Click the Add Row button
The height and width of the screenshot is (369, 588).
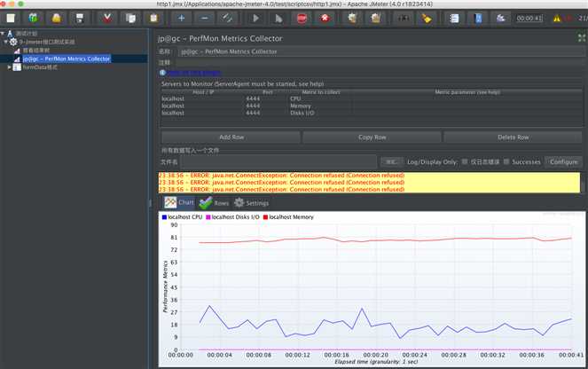tap(231, 137)
